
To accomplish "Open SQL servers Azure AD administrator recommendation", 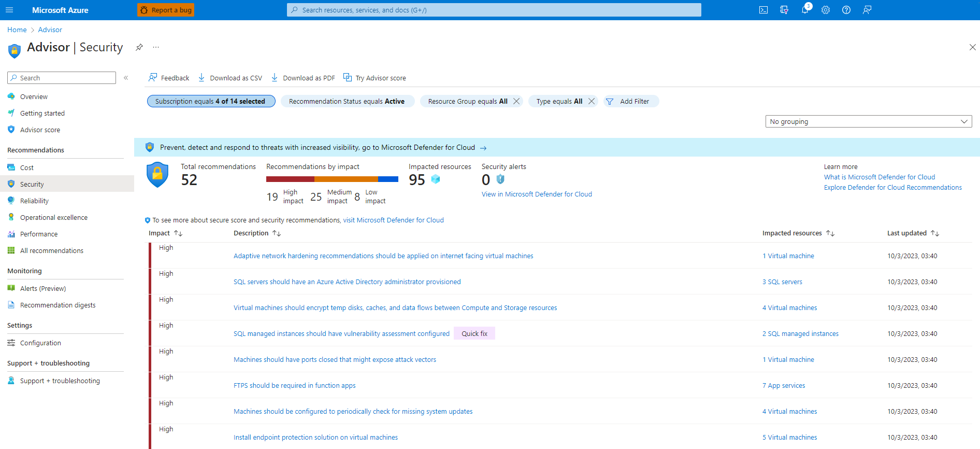I will coord(347,282).
